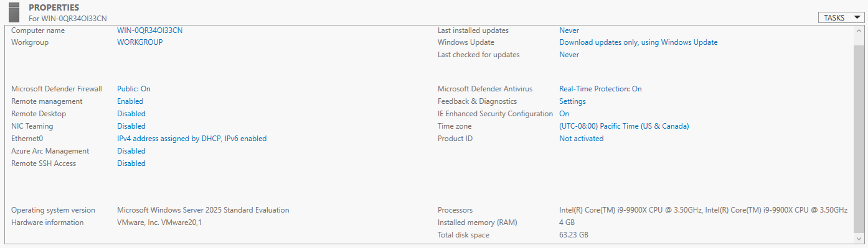Click IE Enhanced Security Configuration On

pos(564,114)
